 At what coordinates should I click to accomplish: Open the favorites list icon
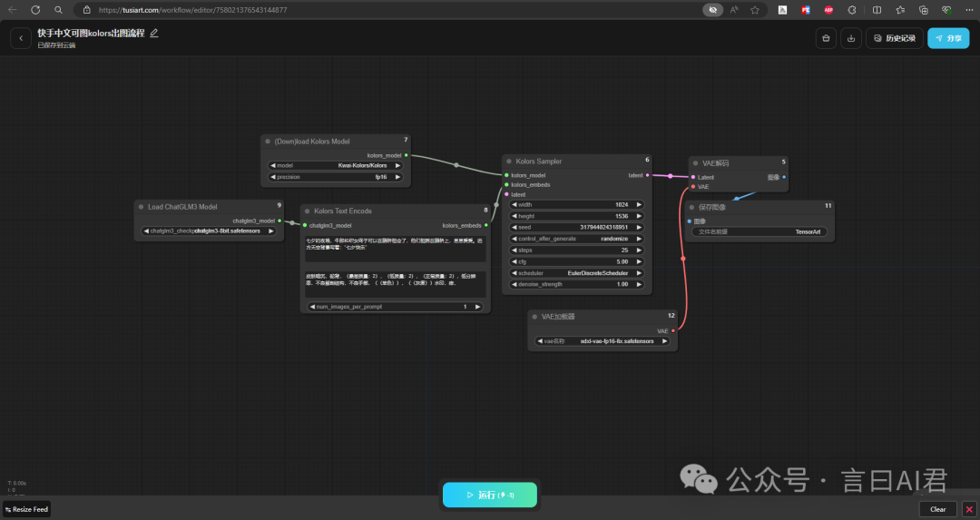click(x=900, y=10)
